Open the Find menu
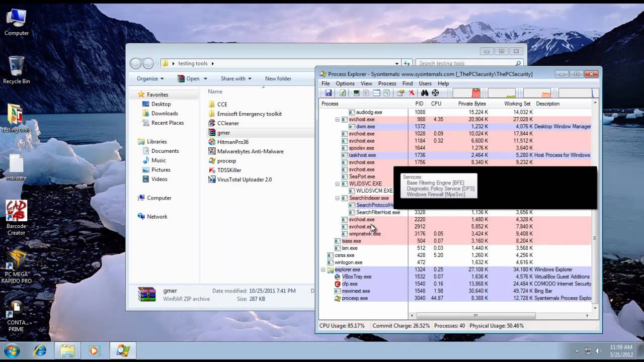 click(x=408, y=83)
